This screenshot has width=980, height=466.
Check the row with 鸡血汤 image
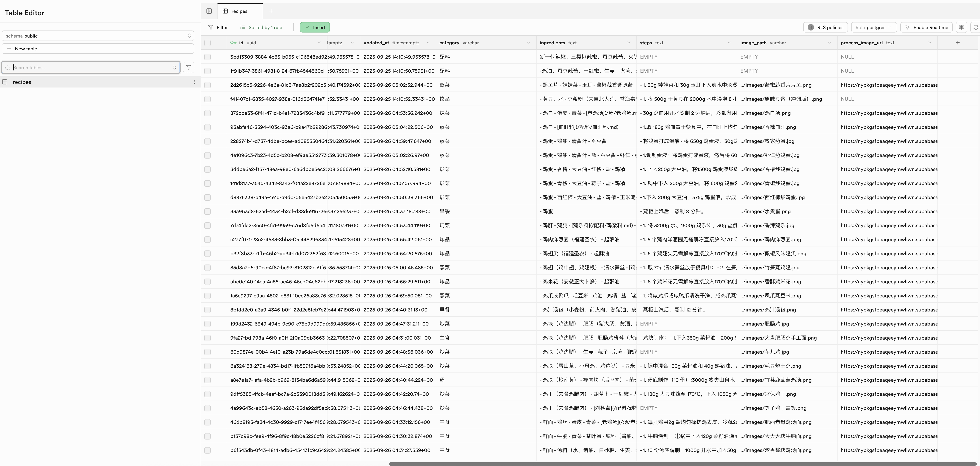[207, 113]
